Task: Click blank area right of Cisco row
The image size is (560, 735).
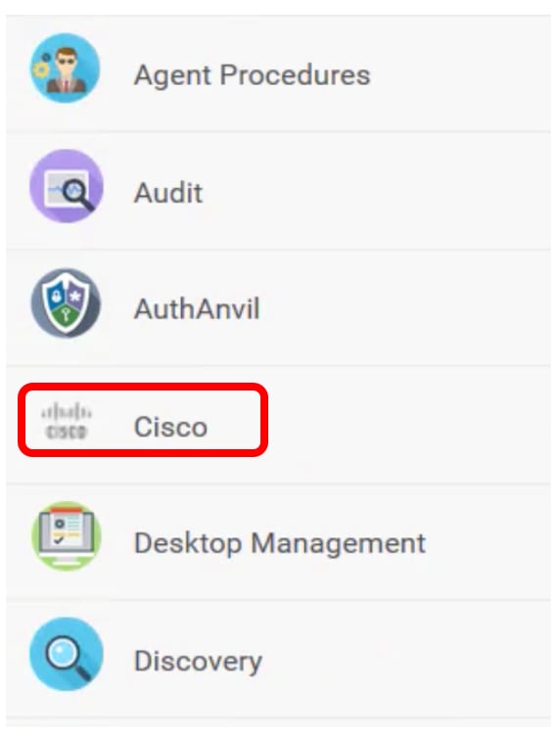Action: coord(408,425)
